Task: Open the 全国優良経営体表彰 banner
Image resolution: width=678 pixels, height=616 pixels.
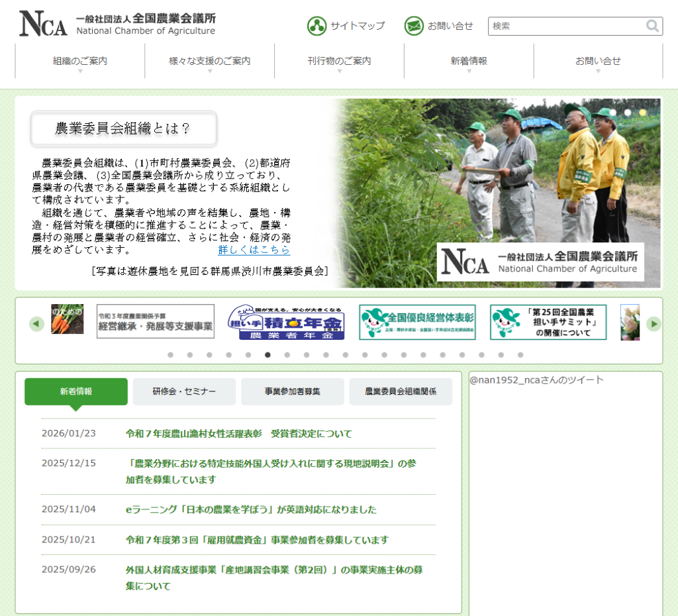Action: coord(417,323)
